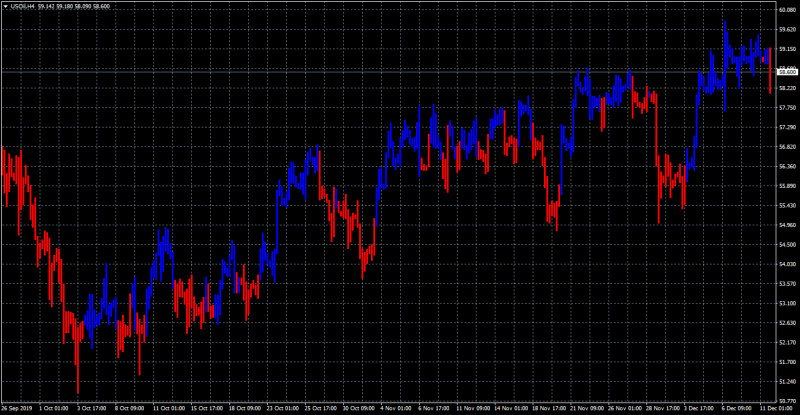Click the last red bar at chart's right edge
This screenshot has width=800, height=415.
pyautogui.click(x=770, y=70)
